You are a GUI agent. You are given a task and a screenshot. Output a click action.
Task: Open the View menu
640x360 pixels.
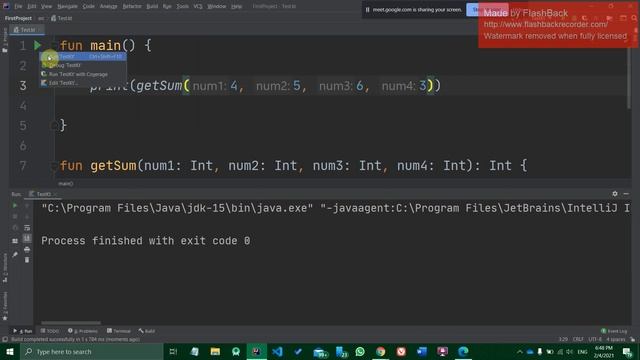[x=47, y=6]
